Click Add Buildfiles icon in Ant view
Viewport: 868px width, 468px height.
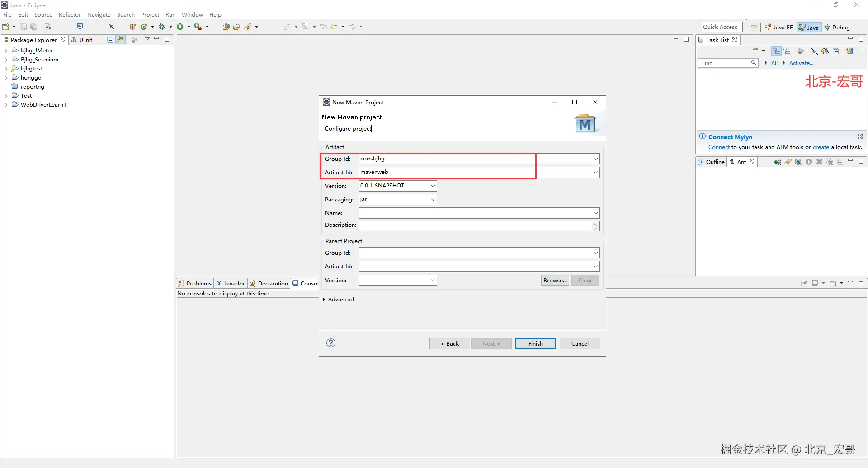click(x=778, y=162)
